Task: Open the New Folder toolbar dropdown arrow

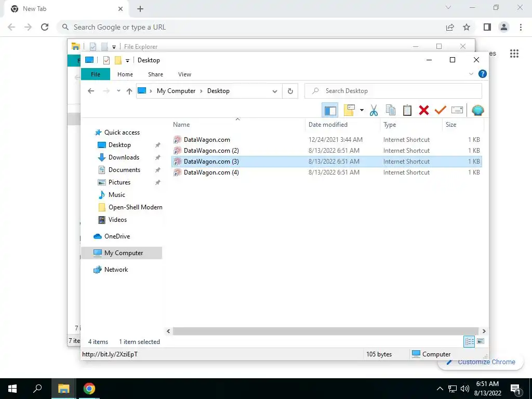Action: [x=362, y=110]
